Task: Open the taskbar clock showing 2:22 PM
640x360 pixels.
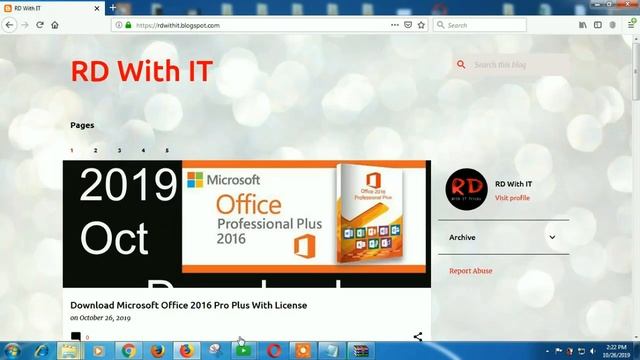Action: [617, 351]
